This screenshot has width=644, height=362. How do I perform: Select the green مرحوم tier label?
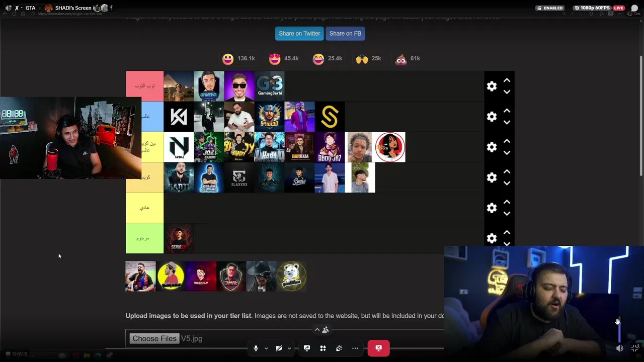[144, 238]
